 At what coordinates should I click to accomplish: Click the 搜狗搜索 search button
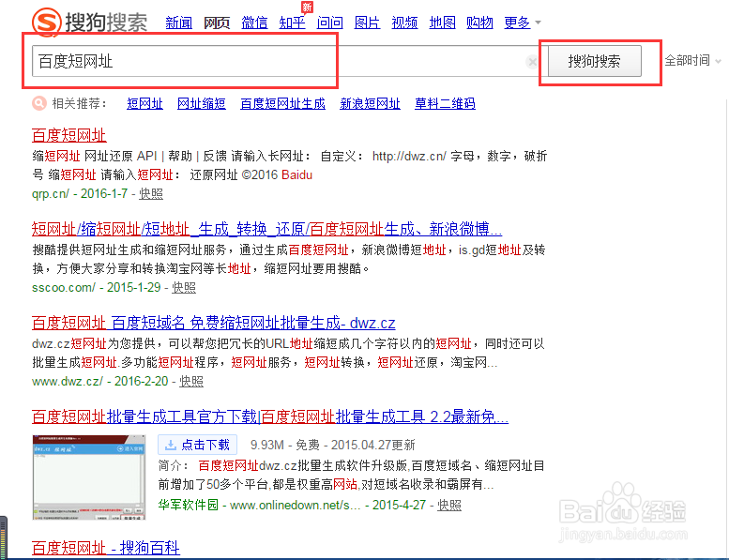pos(595,61)
